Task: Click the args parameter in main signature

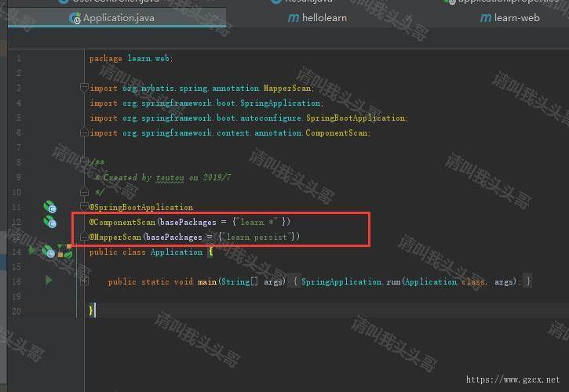Action: pos(273,281)
